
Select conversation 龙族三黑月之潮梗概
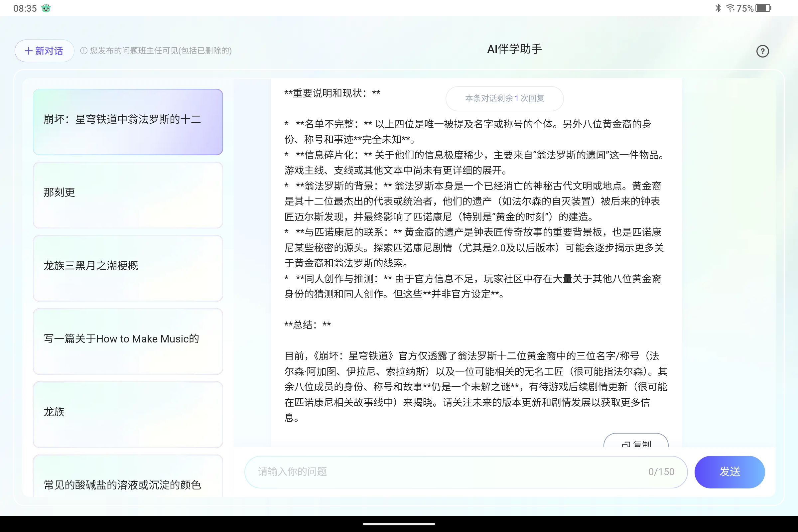128,268
